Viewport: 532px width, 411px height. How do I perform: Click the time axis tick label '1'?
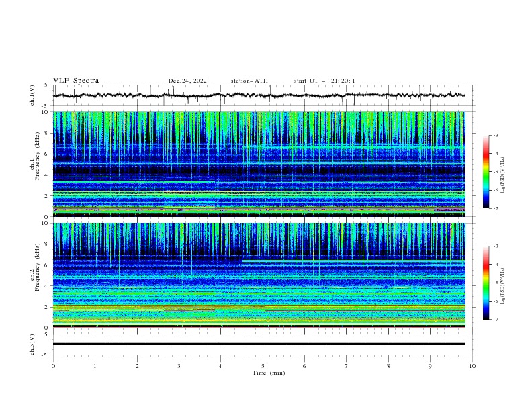[x=95, y=366]
